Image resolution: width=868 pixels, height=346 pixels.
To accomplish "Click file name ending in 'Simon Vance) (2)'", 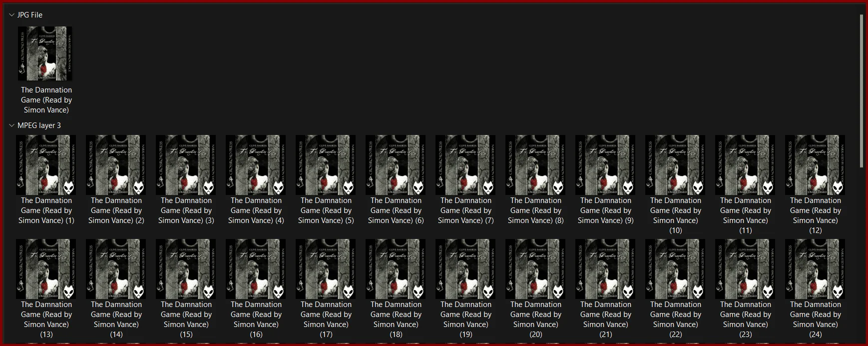I will point(116,210).
